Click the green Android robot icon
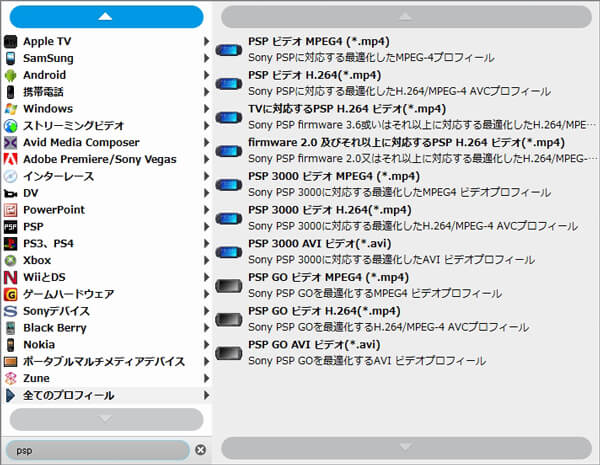This screenshot has width=600, height=465. point(11,75)
